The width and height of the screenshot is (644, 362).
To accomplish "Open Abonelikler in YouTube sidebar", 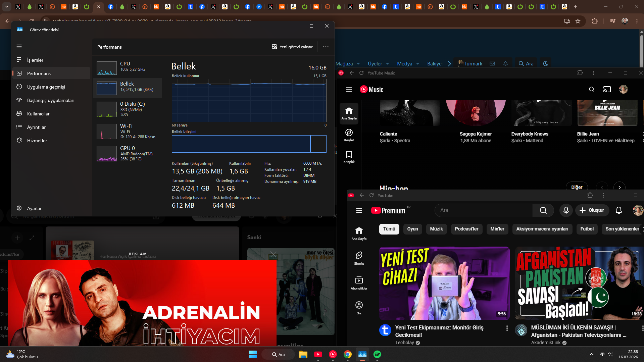I will (x=359, y=283).
